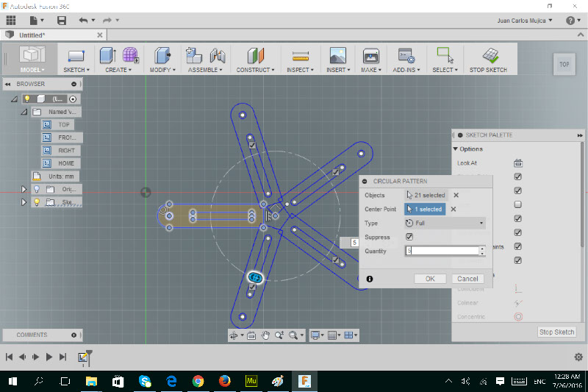588x392 pixels.
Task: Play the timeline
Action: [x=49, y=357]
